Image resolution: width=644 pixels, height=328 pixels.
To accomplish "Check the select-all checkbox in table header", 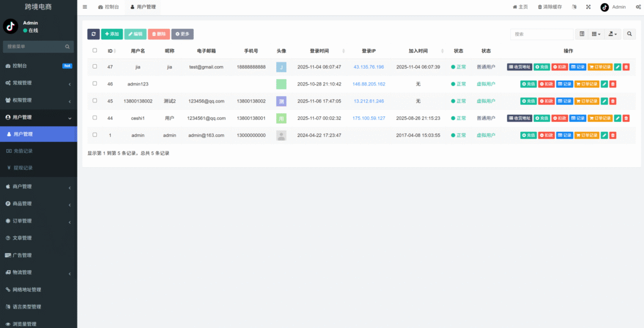I will point(95,50).
